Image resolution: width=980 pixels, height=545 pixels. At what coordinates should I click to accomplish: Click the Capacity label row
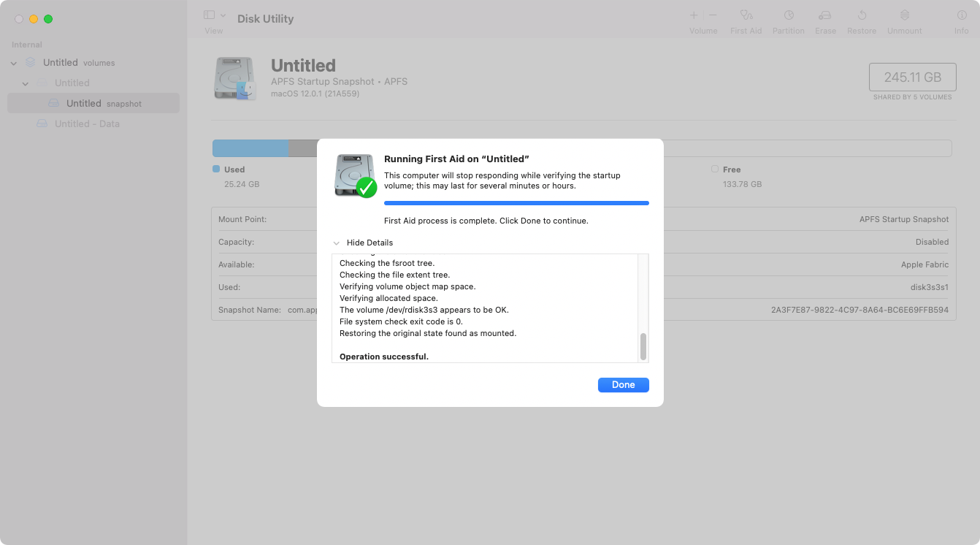[236, 242]
